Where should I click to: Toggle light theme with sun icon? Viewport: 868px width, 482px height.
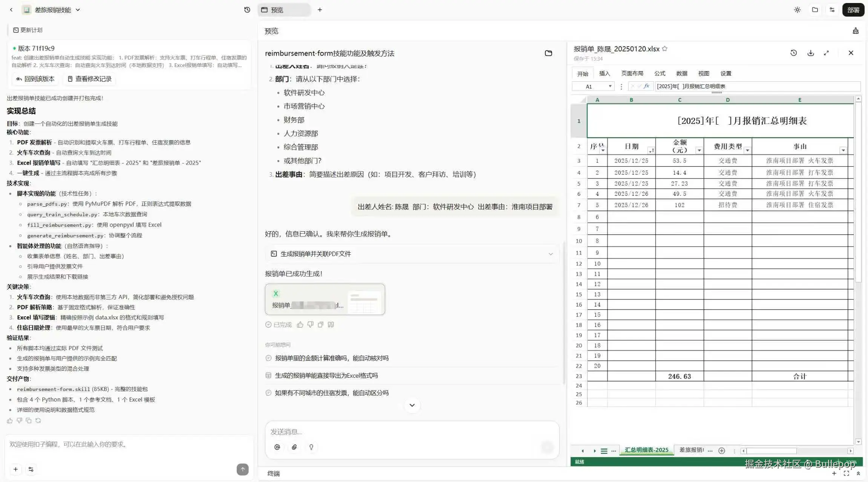pos(797,10)
